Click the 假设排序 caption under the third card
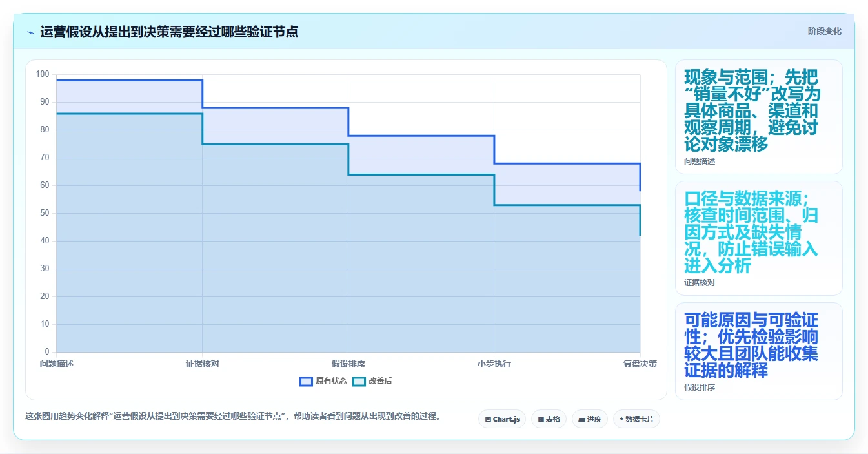The width and height of the screenshot is (868, 454). point(700,387)
